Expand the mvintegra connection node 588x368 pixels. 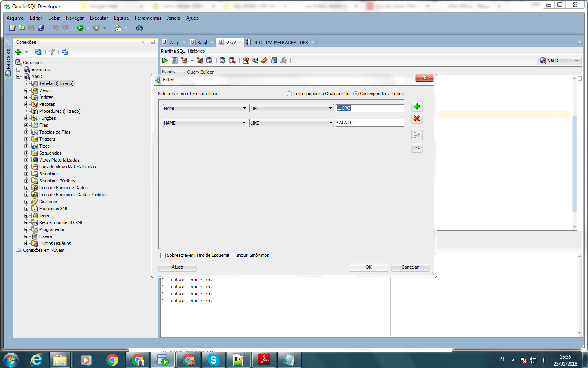pyautogui.click(x=18, y=70)
